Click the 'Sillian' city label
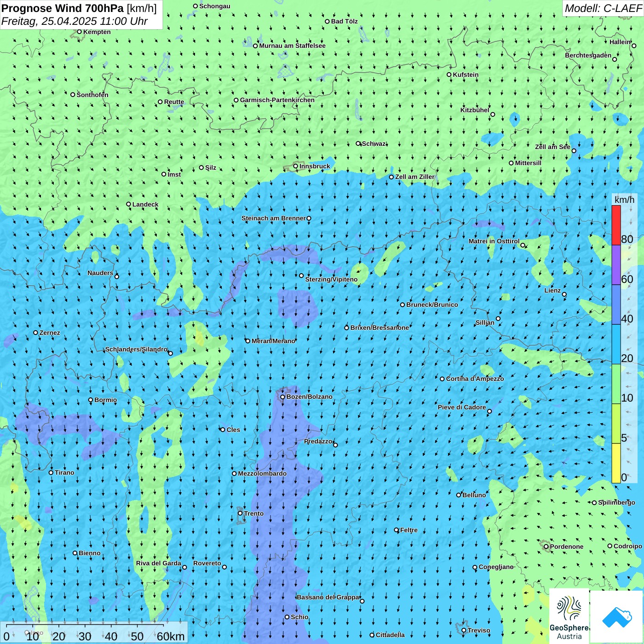644x644 pixels. pos(485,322)
